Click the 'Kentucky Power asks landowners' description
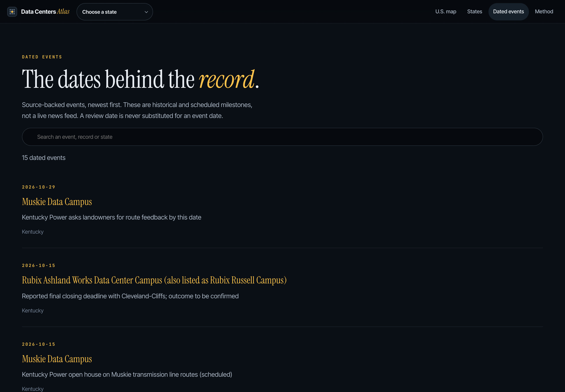The width and height of the screenshot is (565, 392). [111, 217]
